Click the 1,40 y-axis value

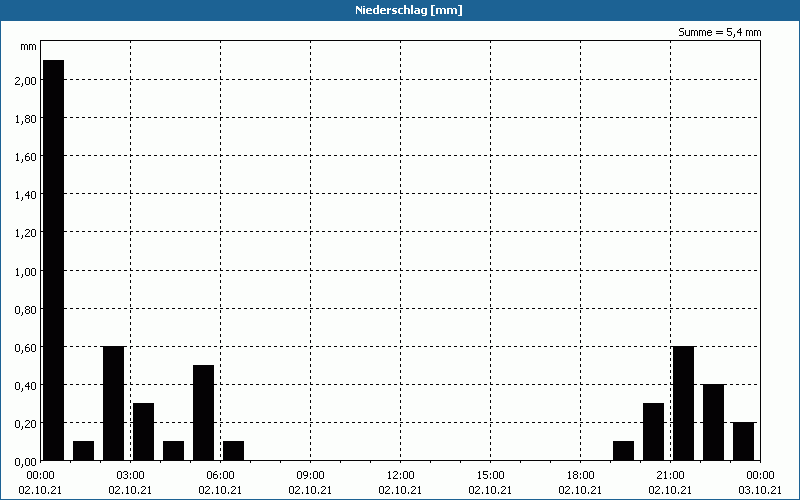(x=26, y=194)
